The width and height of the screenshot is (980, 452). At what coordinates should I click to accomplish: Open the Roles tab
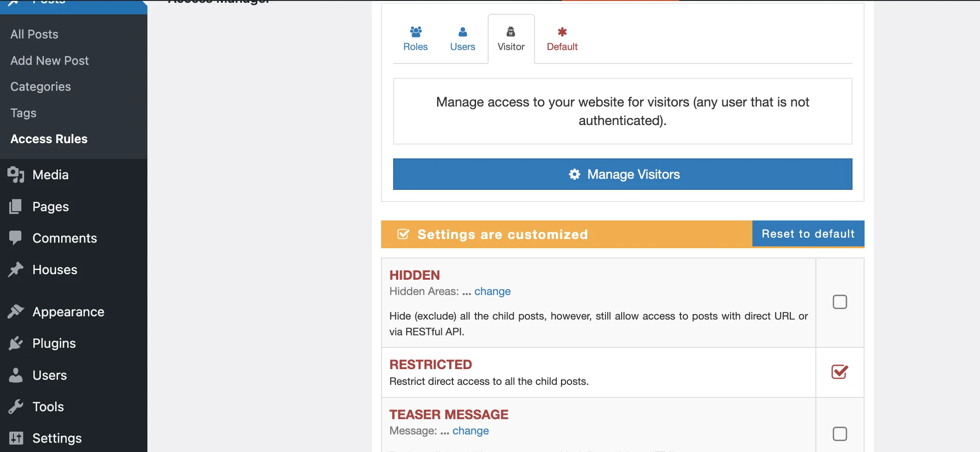click(415, 39)
